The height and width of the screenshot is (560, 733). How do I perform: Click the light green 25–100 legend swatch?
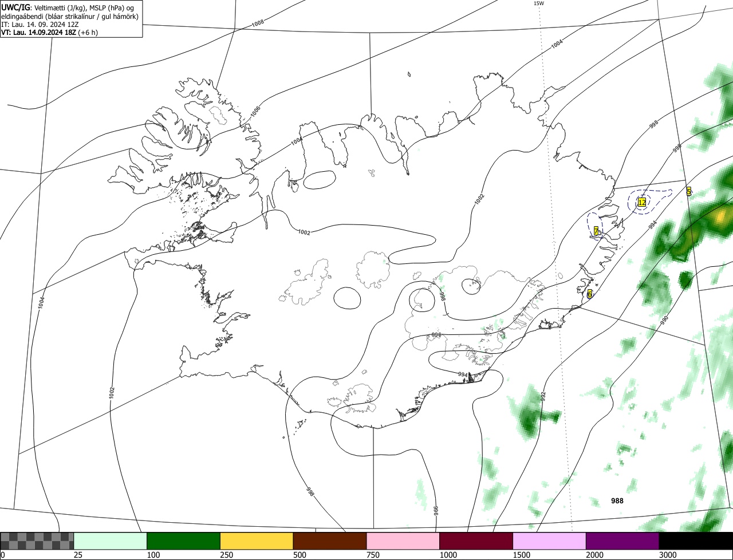111,541
